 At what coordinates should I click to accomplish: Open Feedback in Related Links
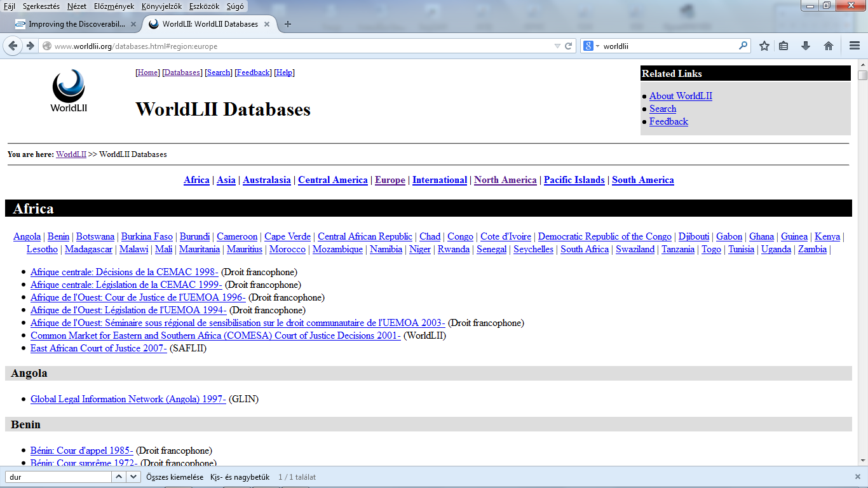pos(668,121)
